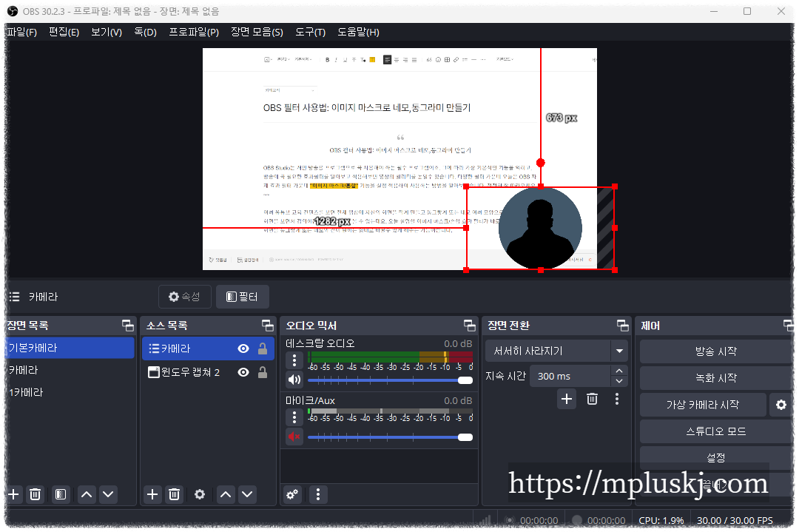Screen dimensions: 799x532
Task: Open scene filters icon in scene list
Action: (x=61, y=494)
